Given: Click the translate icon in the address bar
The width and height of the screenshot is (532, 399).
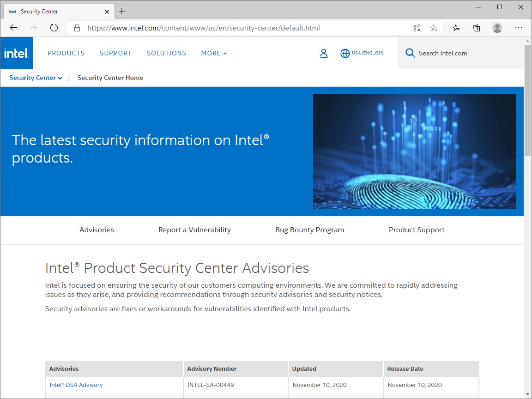Looking at the screenshot, I should coord(417,28).
